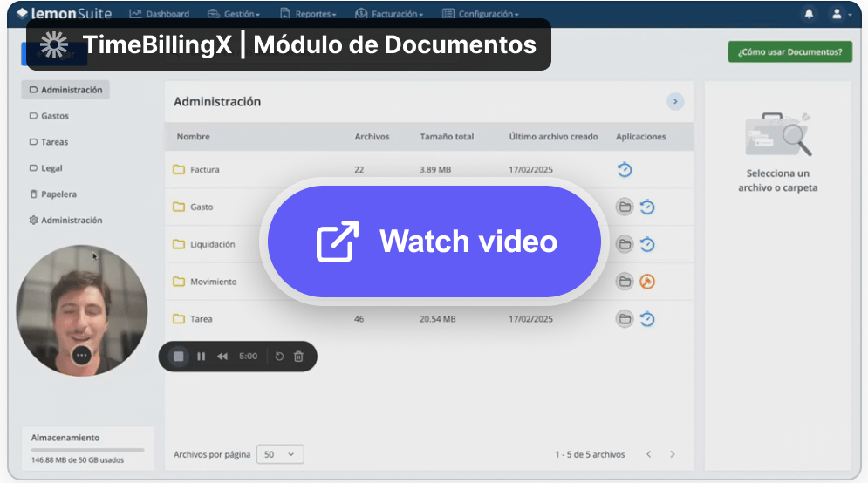868x483 pixels.
Task: Select the Legal folder in sidebar
Action: 45,167
